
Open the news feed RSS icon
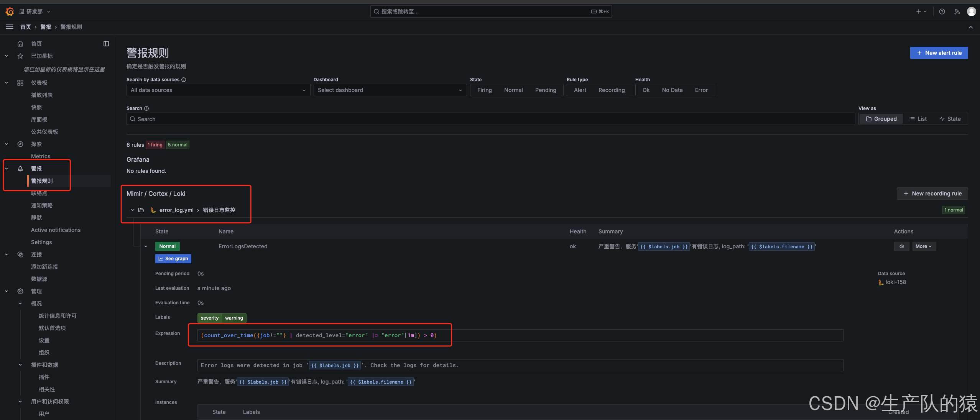tap(957, 11)
